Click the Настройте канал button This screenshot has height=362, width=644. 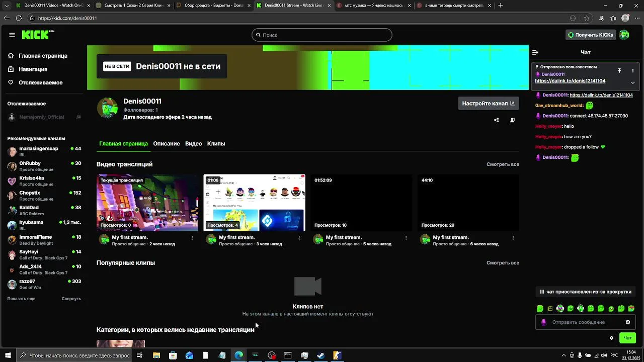pos(488,103)
